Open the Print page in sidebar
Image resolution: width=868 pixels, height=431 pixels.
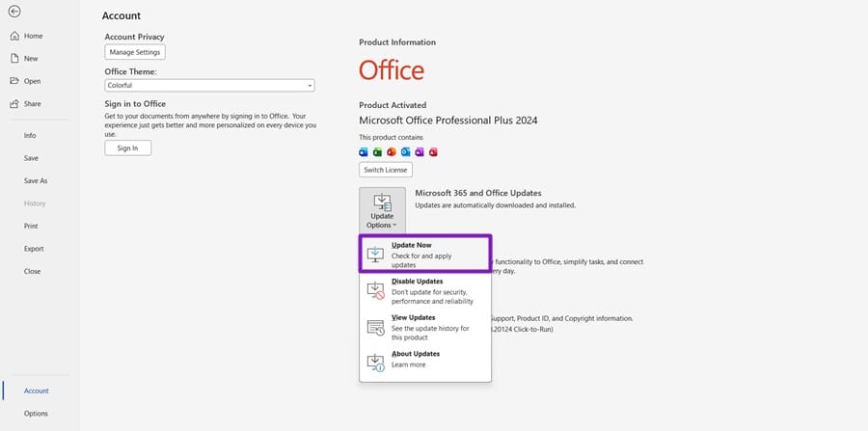tap(31, 227)
